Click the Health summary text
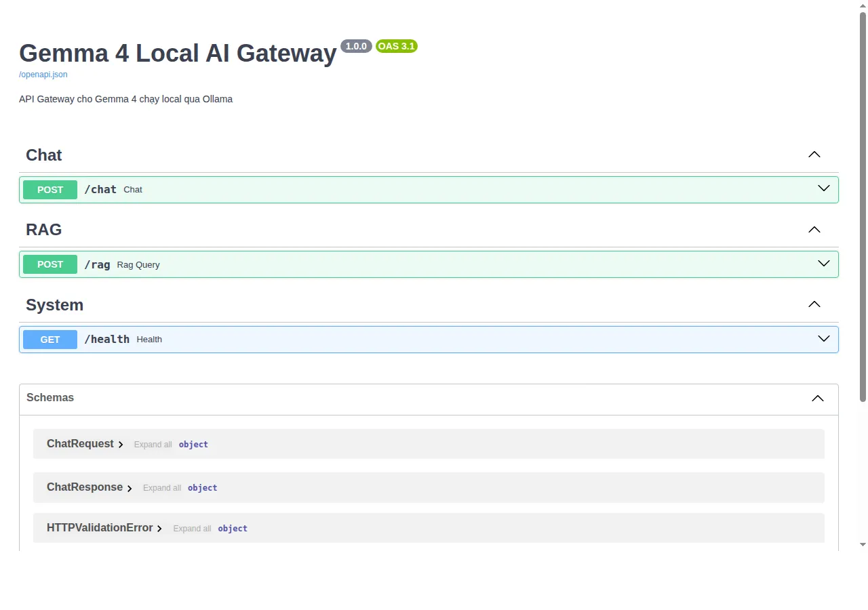 coord(149,340)
